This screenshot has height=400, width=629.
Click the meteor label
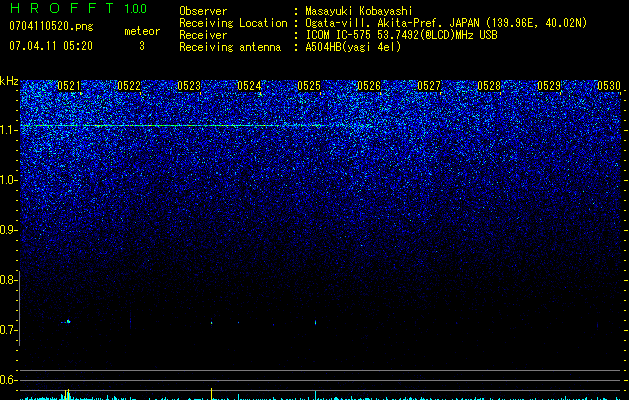(x=142, y=31)
